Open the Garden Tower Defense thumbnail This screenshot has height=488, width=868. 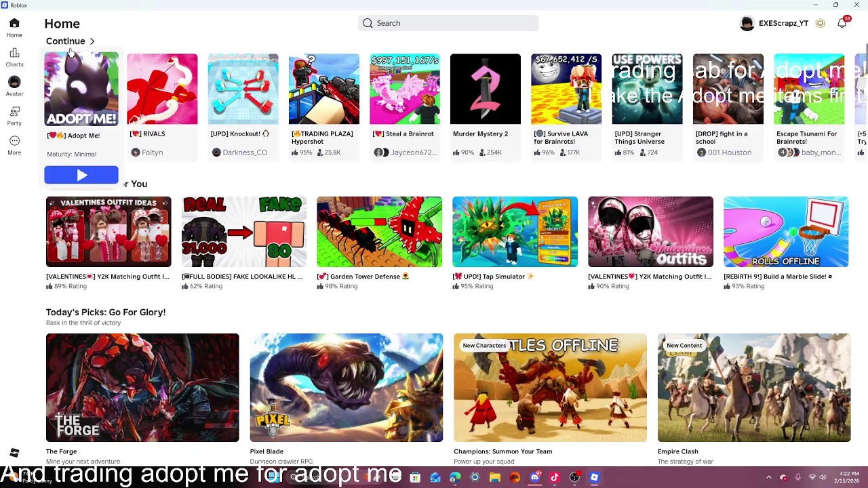point(379,232)
